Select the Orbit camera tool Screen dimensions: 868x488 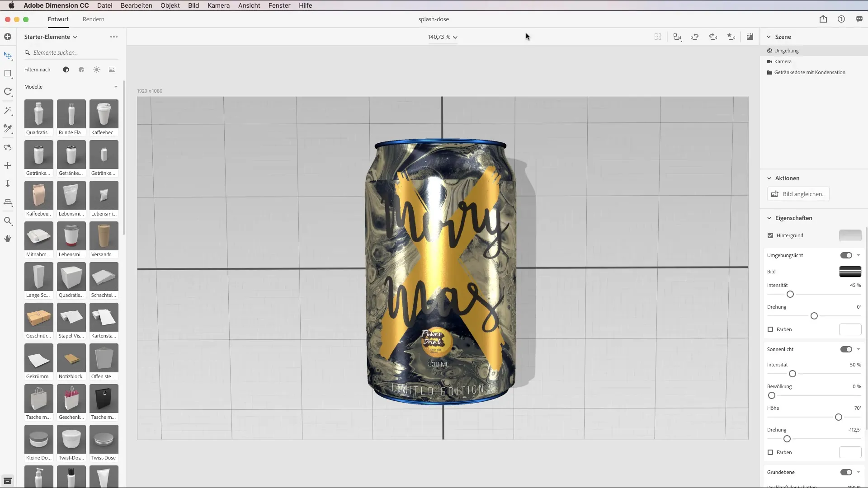pyautogui.click(x=8, y=147)
